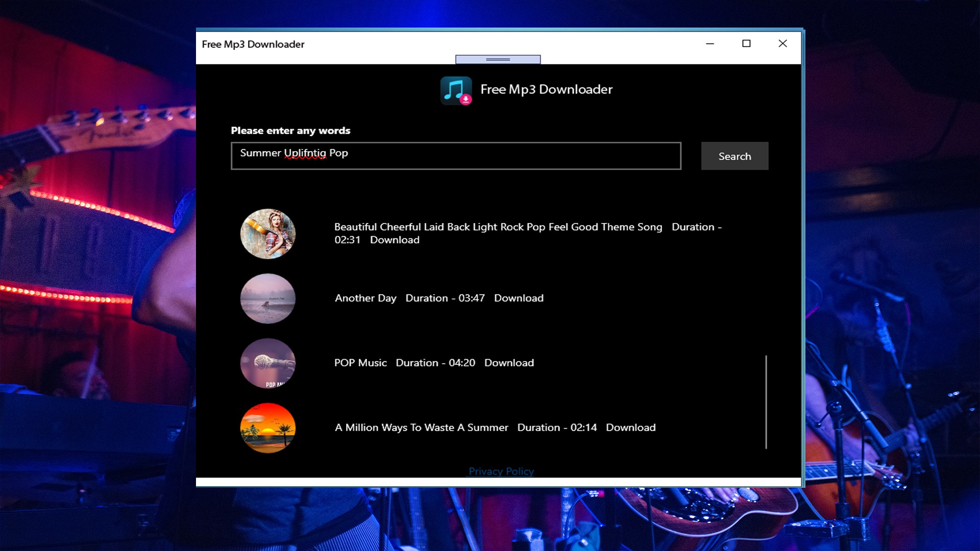980x551 pixels.
Task: Open the sunset palm trees thumbnail
Action: coord(267,428)
